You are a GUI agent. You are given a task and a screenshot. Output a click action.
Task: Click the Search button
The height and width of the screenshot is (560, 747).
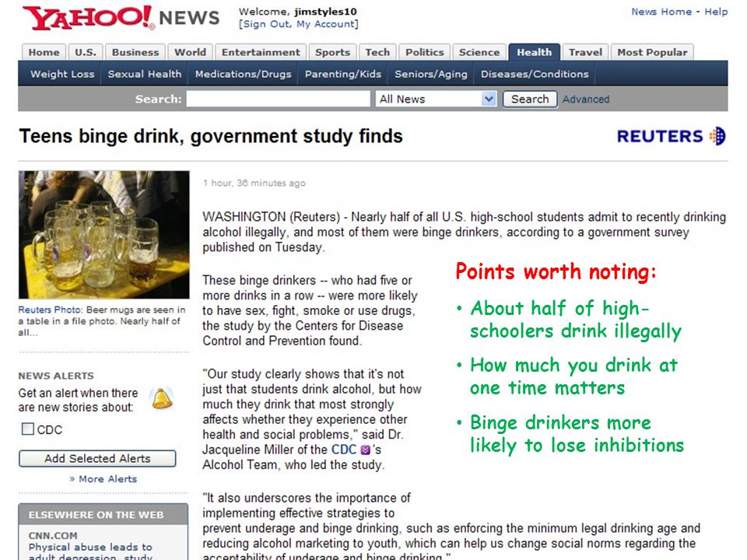(530, 99)
